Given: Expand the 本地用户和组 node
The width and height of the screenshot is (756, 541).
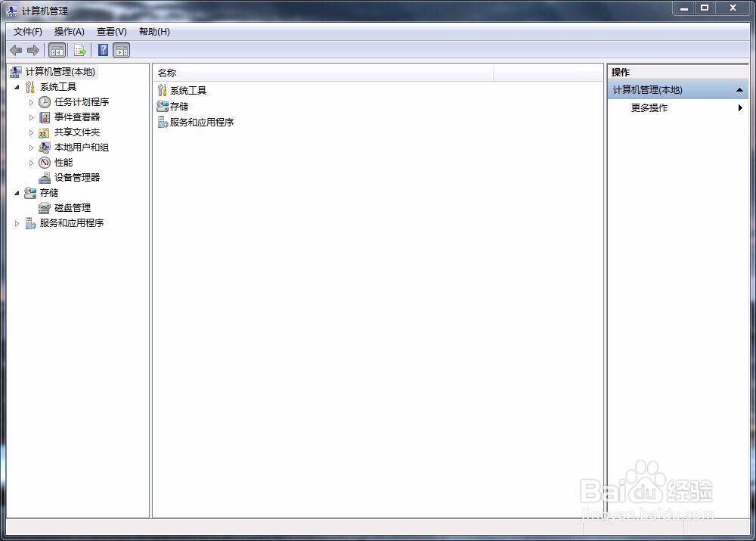Looking at the screenshot, I should point(31,148).
